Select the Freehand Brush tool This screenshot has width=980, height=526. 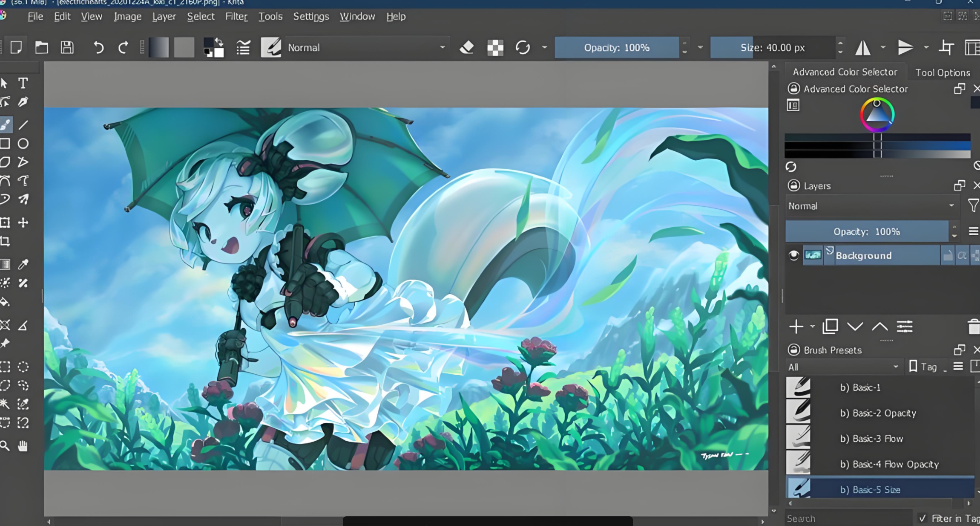tap(5, 125)
